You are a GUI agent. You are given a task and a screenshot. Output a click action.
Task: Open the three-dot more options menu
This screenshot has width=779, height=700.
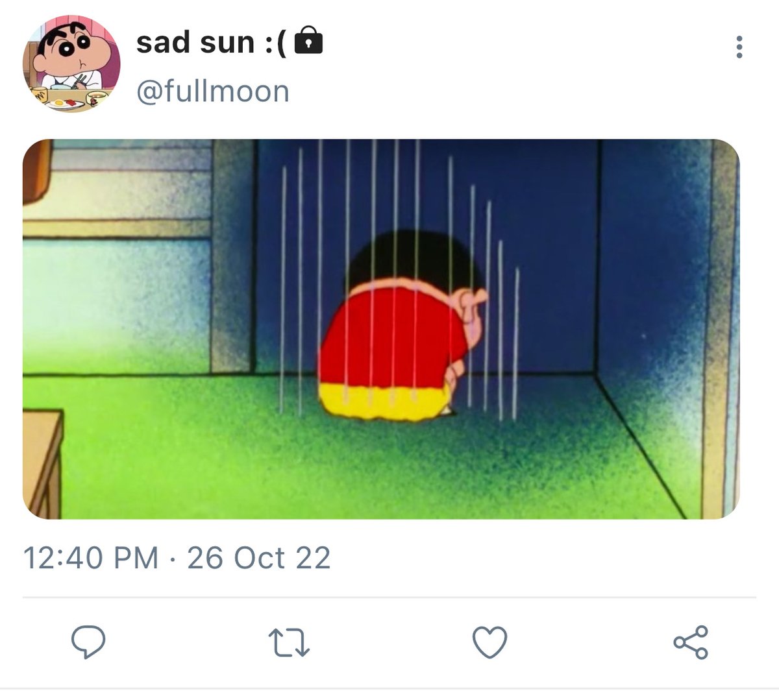point(739,47)
